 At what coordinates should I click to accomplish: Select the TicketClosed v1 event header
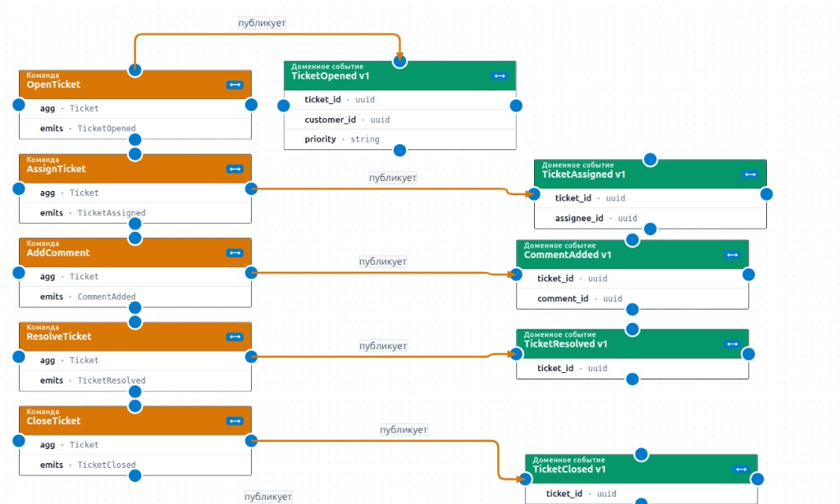[x=641, y=469]
